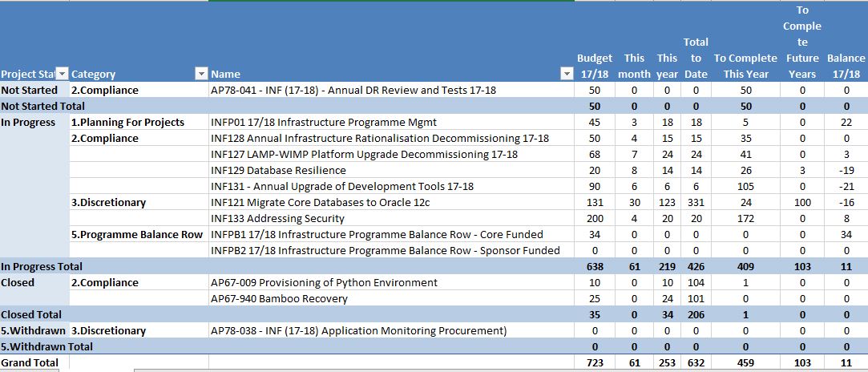This screenshot has width=868, height=372.
Task: Click the 723 Grand Total budget value
Action: click(595, 363)
